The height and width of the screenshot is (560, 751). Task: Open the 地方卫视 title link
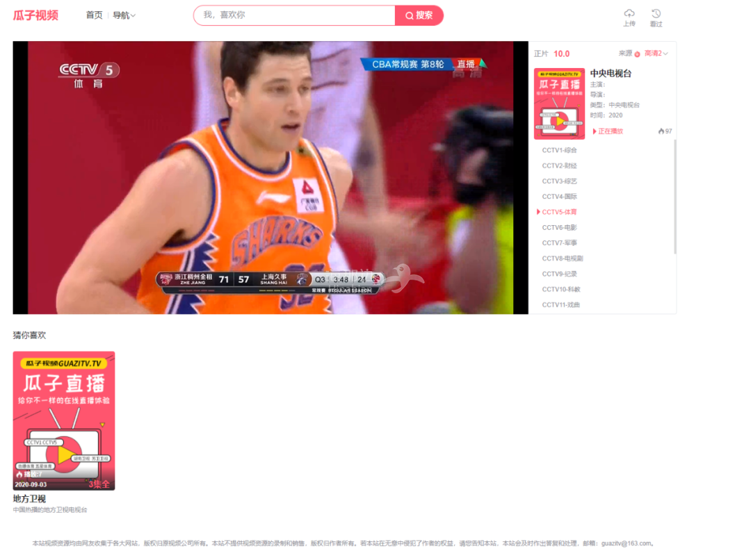(29, 499)
